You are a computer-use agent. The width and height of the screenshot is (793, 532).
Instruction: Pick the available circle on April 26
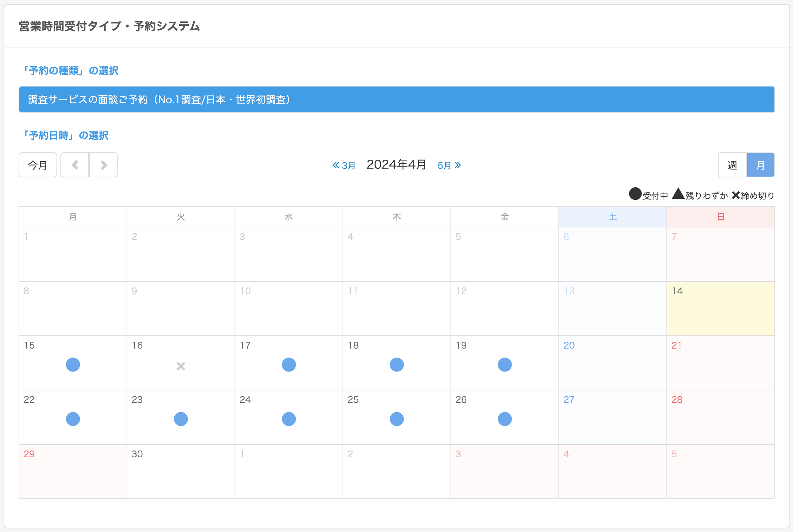point(505,419)
